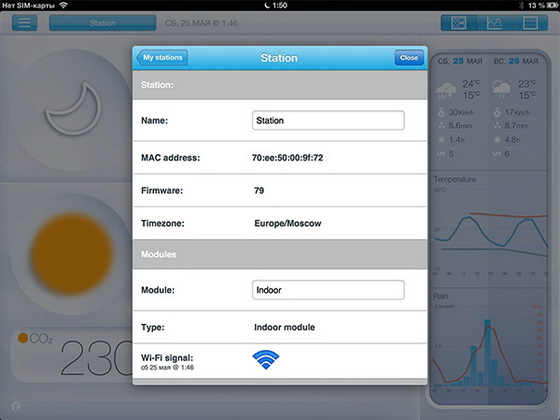
Task: Select the 25 МАЯ forecast day tab
Action: coord(460,61)
